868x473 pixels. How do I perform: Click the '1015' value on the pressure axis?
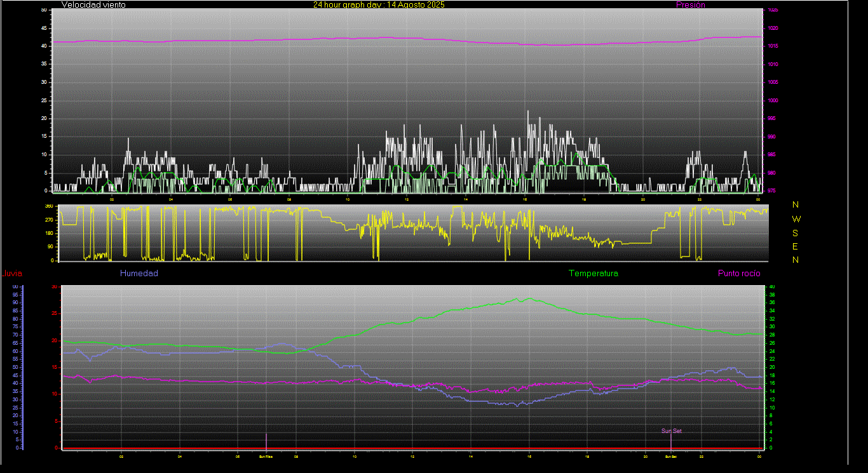coord(772,46)
